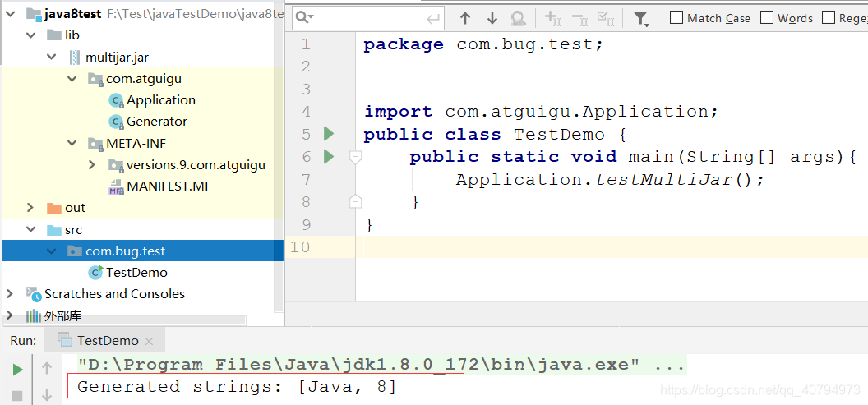868x405 pixels.
Task: Collapse com.atguigu package chevron
Action: point(72,79)
